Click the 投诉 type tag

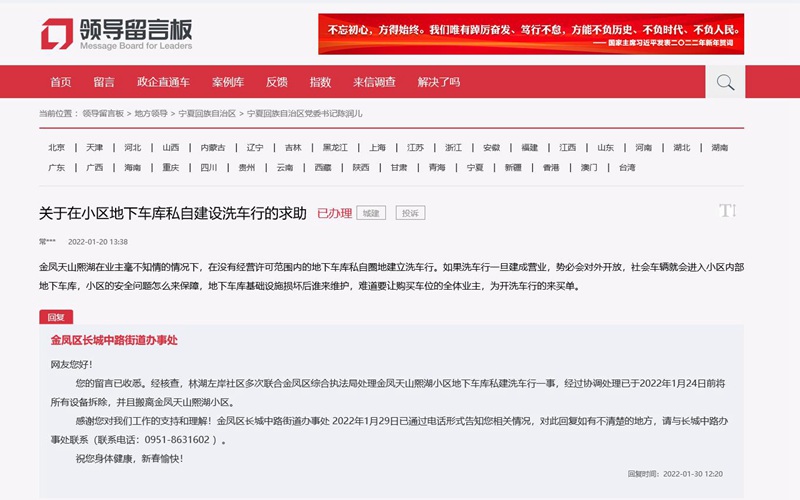[410, 213]
